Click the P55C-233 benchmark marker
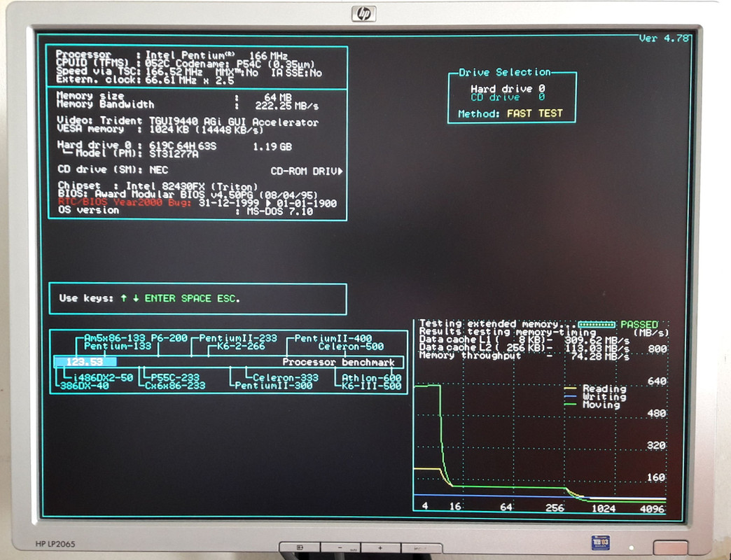 [175, 378]
